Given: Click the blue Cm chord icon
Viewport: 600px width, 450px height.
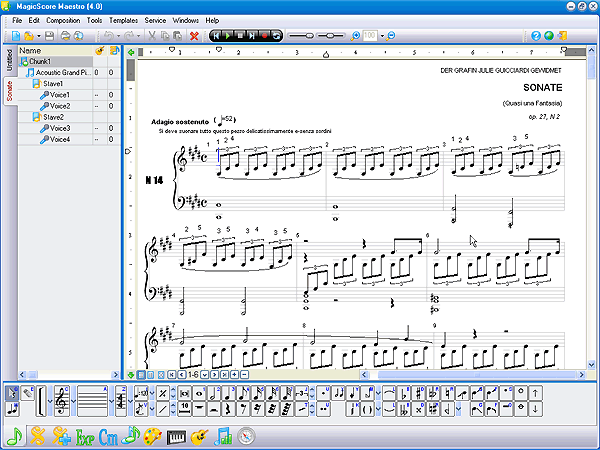Looking at the screenshot, I should click(108, 437).
